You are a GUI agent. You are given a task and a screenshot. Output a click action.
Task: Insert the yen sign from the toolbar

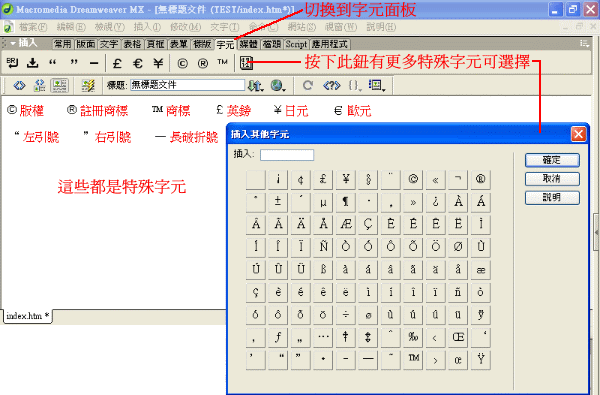pyautogui.click(x=158, y=63)
